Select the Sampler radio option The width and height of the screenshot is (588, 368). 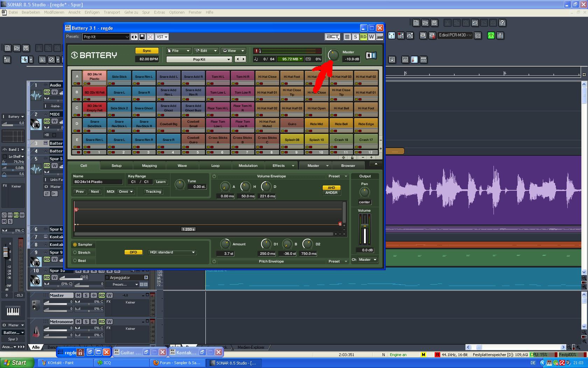click(75, 245)
